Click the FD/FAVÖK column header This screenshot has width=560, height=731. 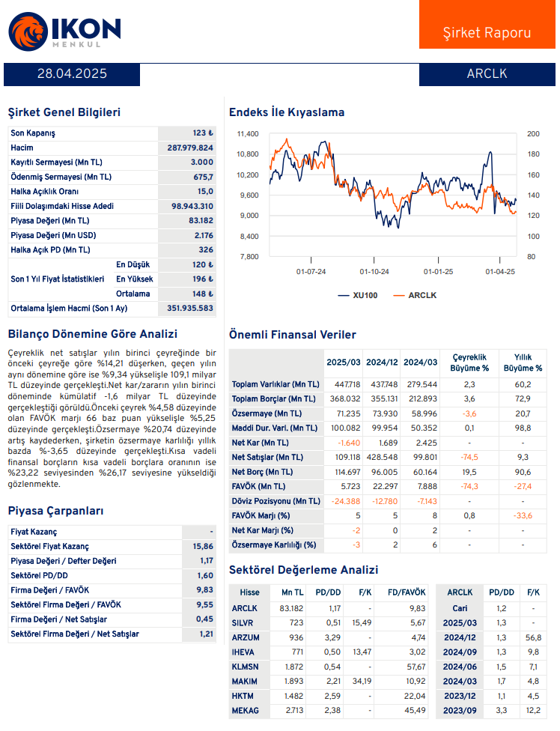[407, 592]
